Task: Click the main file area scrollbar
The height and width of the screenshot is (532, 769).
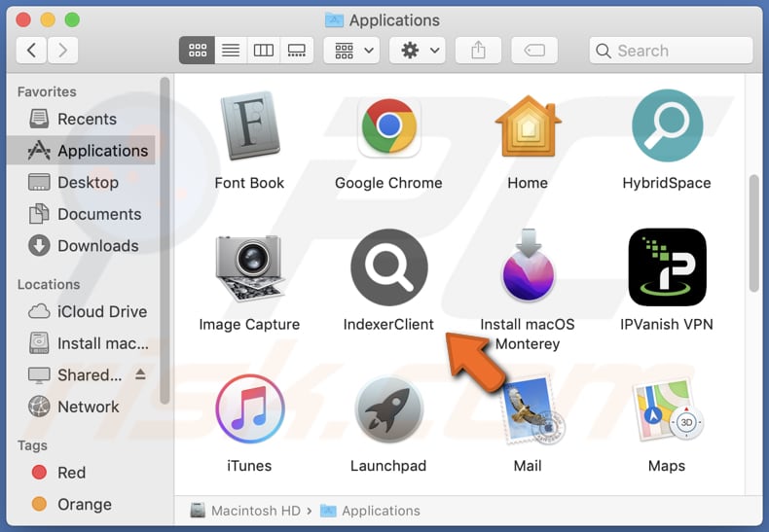Action: point(754,233)
